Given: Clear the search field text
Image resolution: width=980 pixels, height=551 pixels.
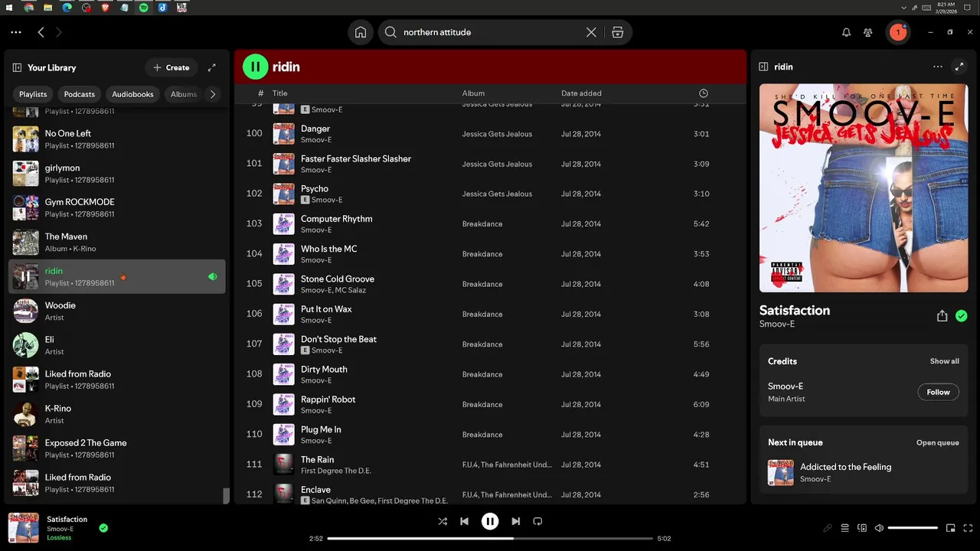Looking at the screenshot, I should (591, 32).
